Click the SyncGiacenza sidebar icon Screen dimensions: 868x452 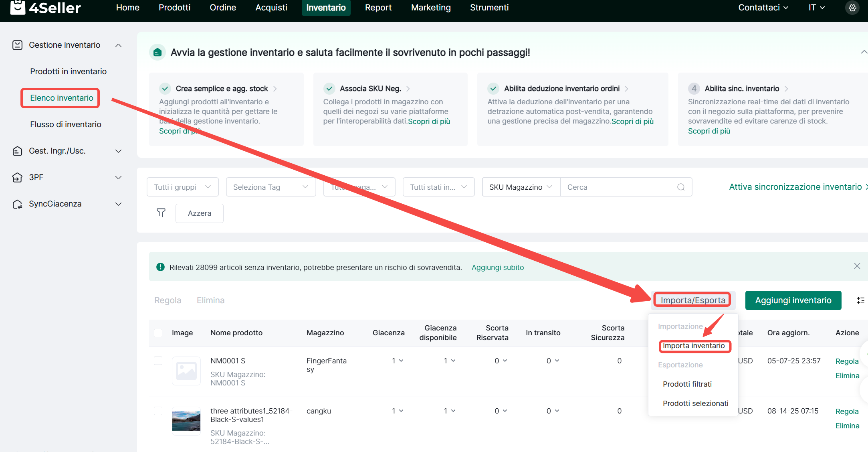[17, 204]
